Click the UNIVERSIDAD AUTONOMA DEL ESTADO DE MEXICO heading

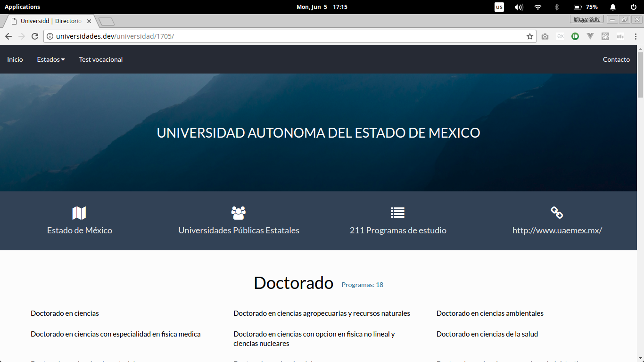pos(318,132)
